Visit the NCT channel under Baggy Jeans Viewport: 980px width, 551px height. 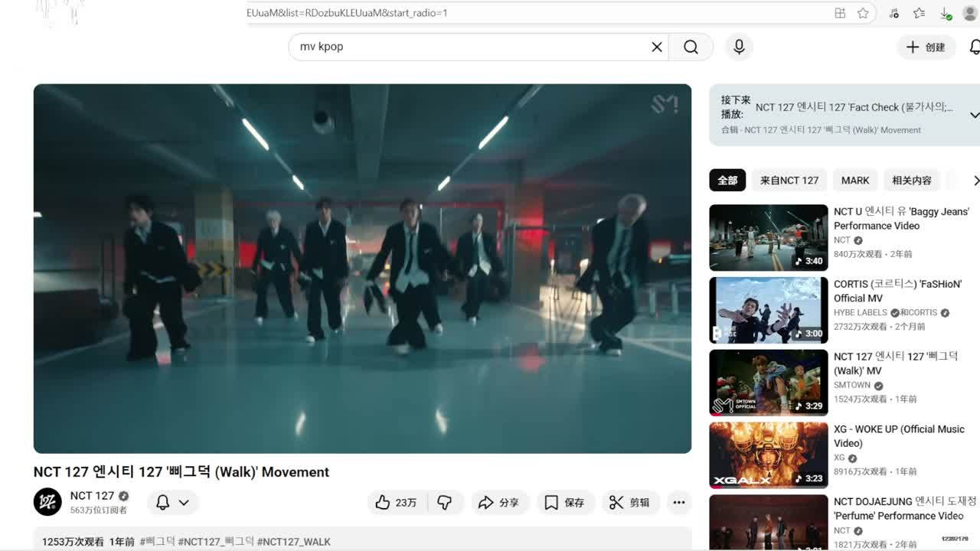842,240
